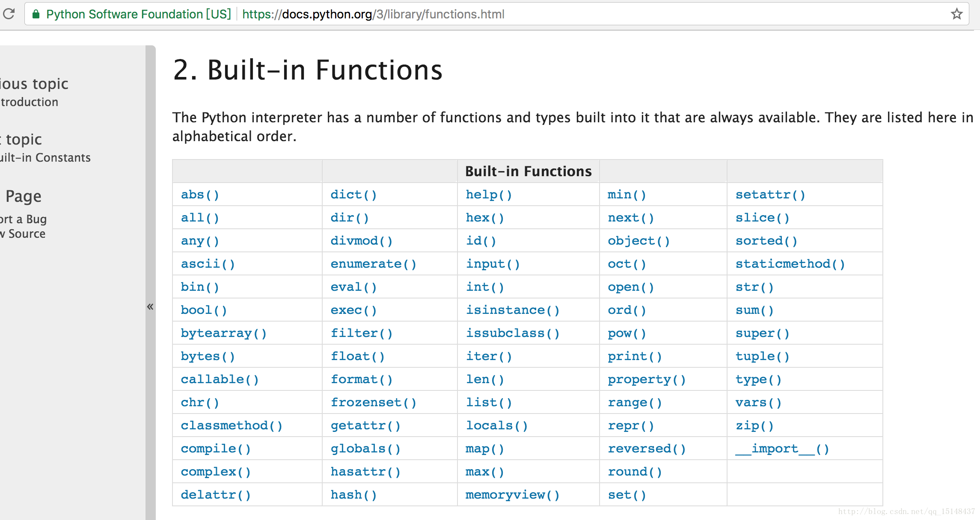Open the id() function link

[x=481, y=241]
